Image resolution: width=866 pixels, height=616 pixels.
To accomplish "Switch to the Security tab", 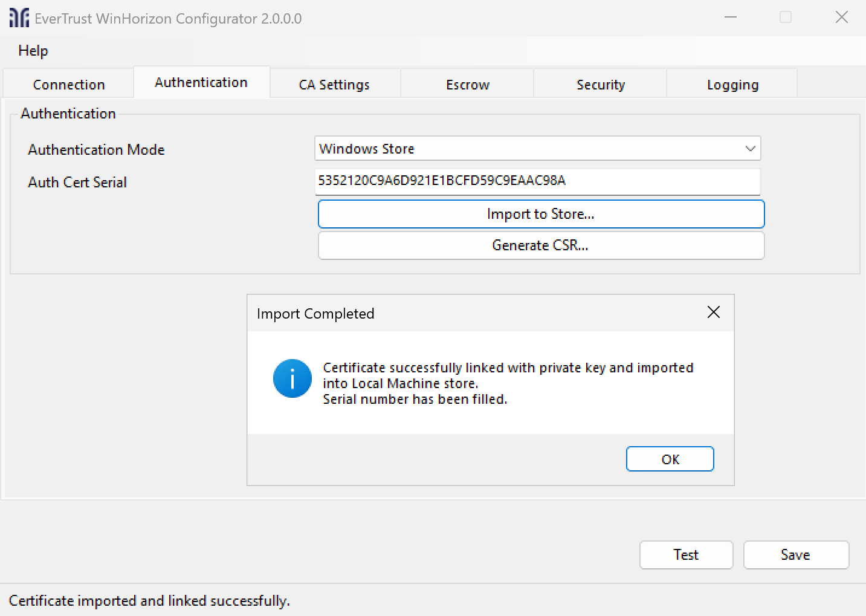I will [x=600, y=84].
